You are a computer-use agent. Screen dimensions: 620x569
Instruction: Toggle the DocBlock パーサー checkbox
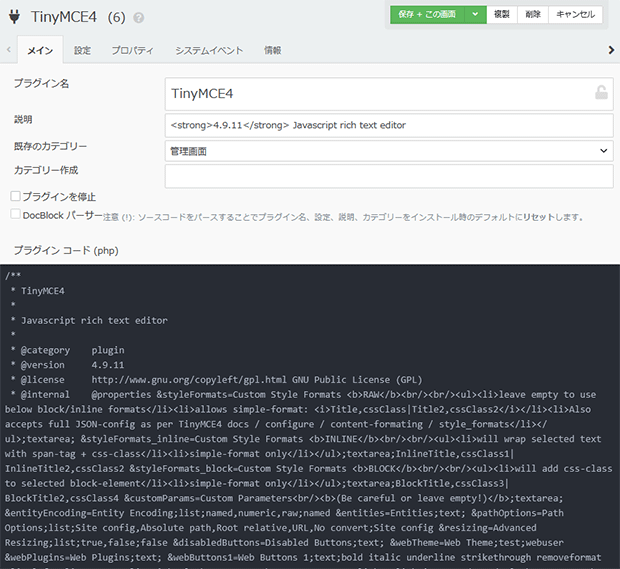(15, 214)
